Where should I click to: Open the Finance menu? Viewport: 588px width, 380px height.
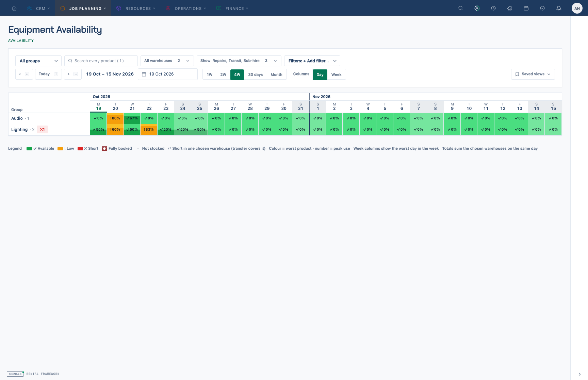pos(232,8)
